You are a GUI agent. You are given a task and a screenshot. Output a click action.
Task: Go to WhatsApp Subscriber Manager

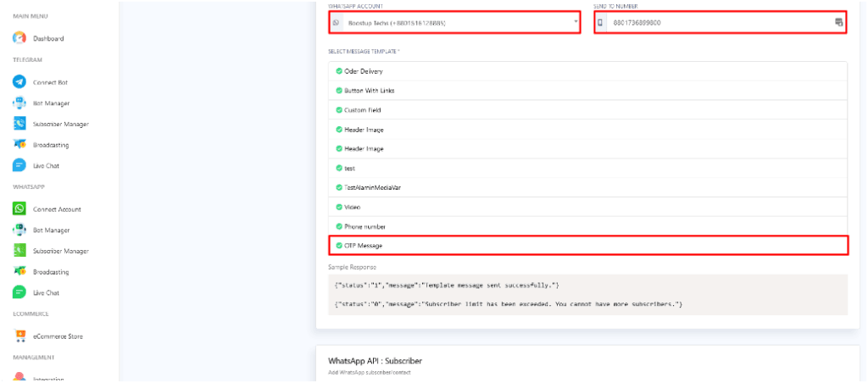[60, 251]
